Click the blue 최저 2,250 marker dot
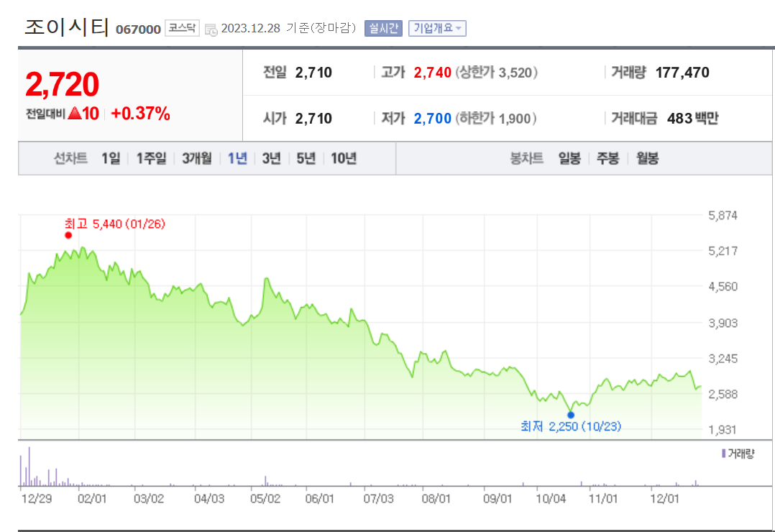 coord(571,415)
